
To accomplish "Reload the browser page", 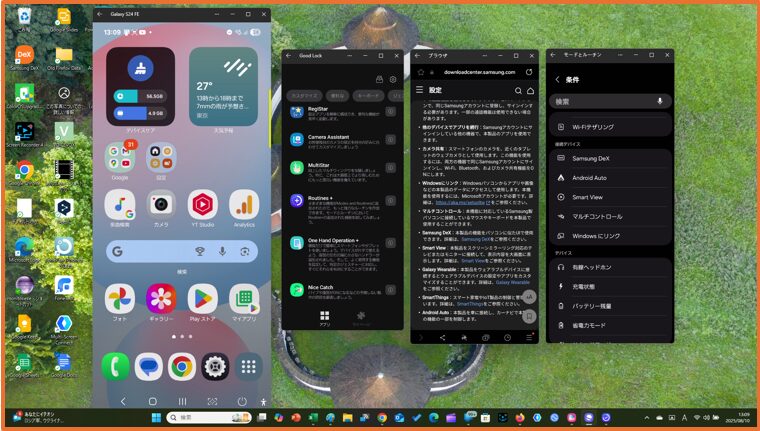I will (x=529, y=72).
